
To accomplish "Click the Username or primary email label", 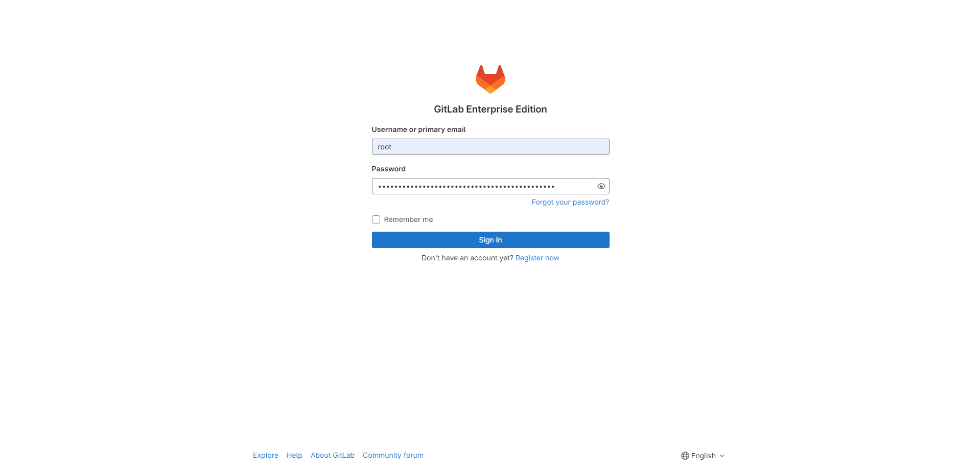I will (x=418, y=129).
